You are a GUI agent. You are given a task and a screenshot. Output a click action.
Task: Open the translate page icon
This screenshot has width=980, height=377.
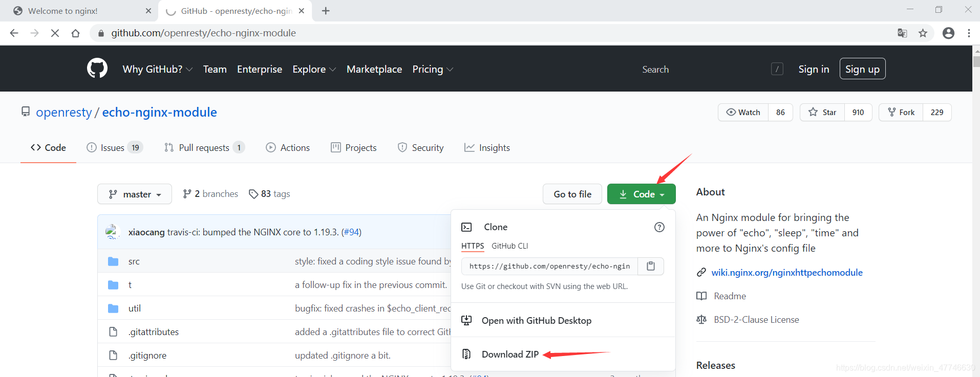(902, 33)
